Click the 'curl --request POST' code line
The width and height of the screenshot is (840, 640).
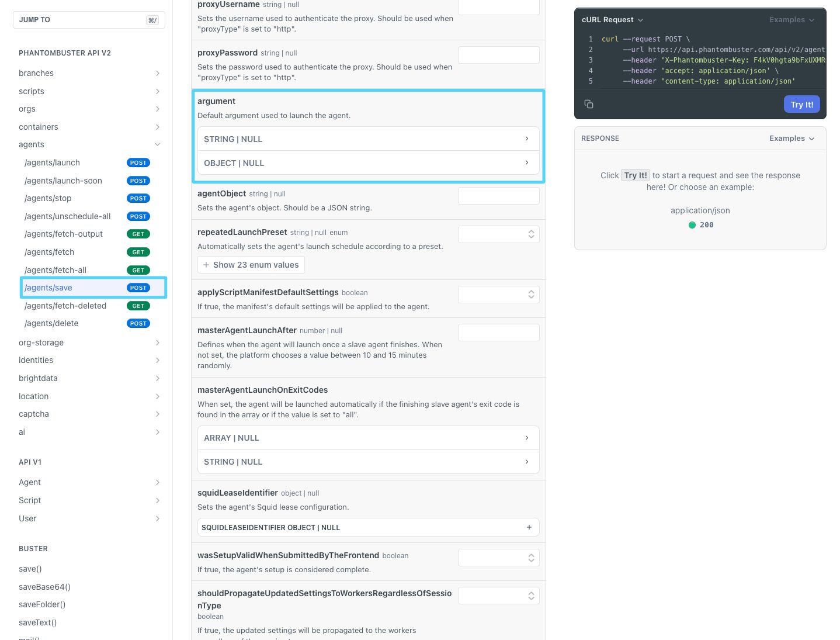(645, 39)
